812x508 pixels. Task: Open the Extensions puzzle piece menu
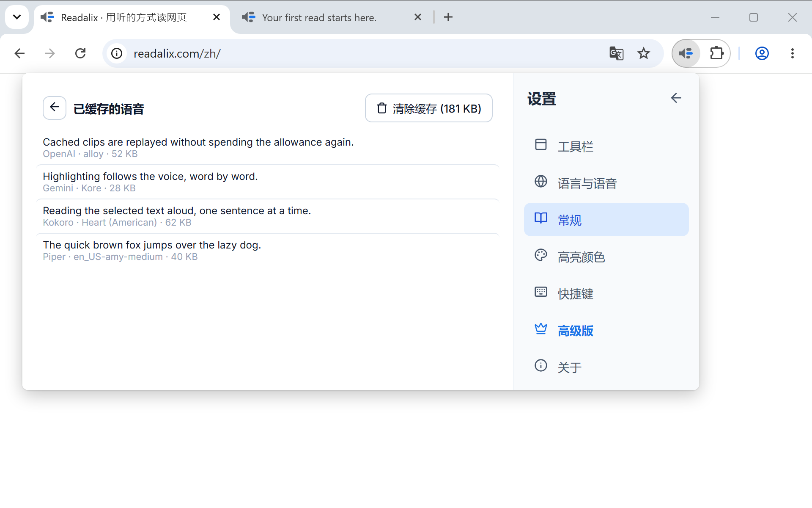[x=716, y=53]
